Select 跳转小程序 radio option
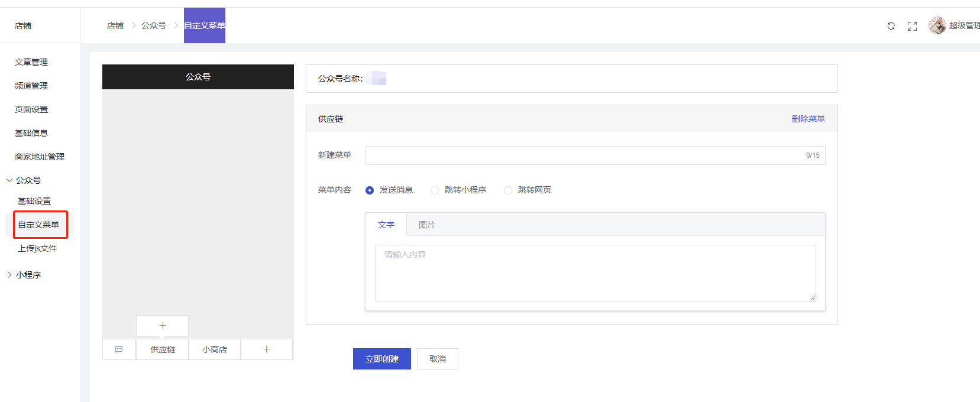980x402 pixels. 435,190
